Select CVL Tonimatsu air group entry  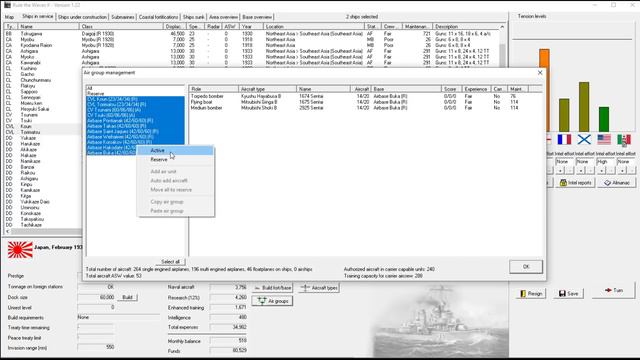pos(136,104)
